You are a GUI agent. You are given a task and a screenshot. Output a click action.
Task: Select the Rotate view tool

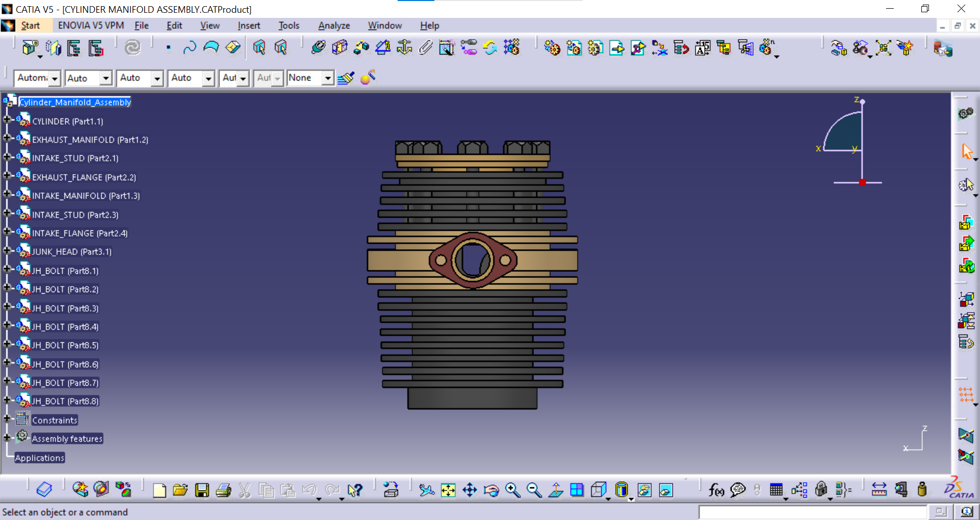click(x=491, y=490)
